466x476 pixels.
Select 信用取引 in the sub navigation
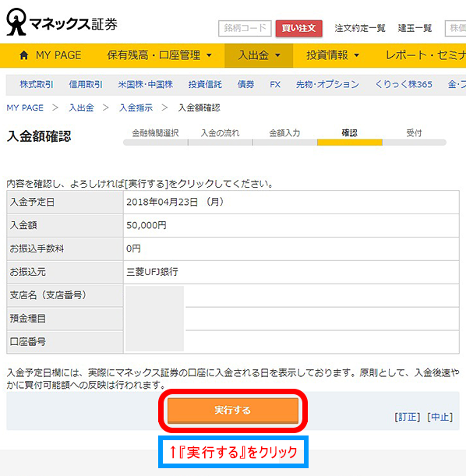tap(86, 84)
